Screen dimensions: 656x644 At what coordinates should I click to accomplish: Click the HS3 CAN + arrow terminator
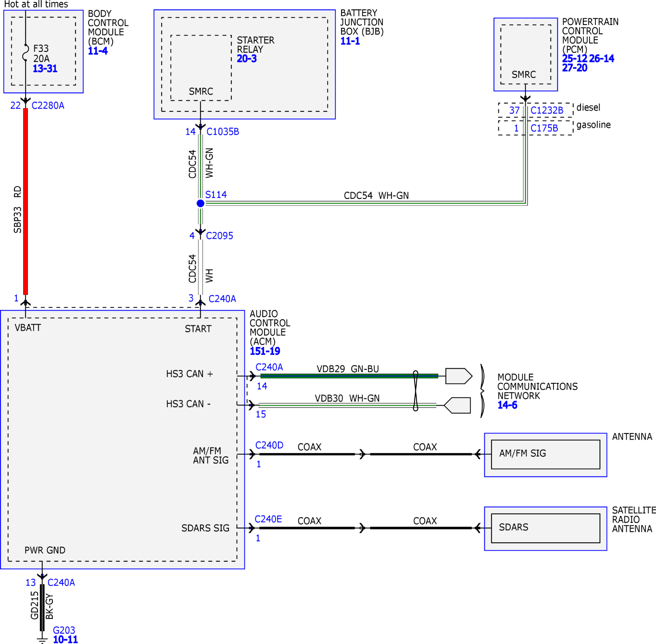458,376
